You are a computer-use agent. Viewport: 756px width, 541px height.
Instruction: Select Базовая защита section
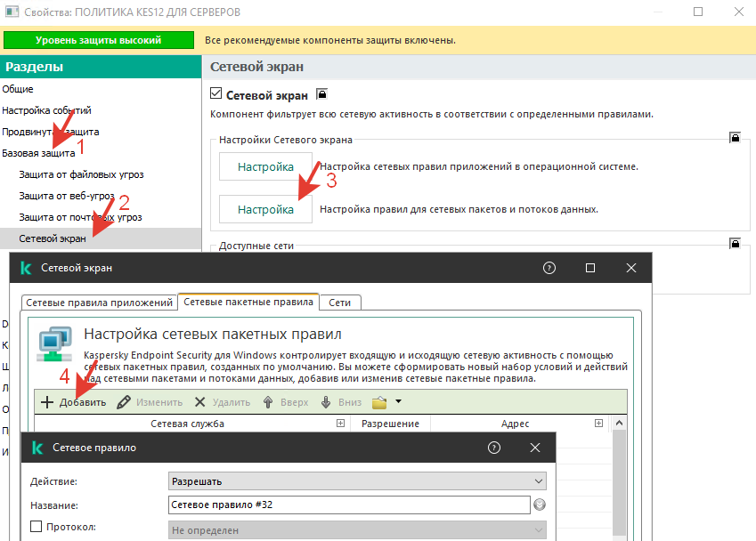38,153
